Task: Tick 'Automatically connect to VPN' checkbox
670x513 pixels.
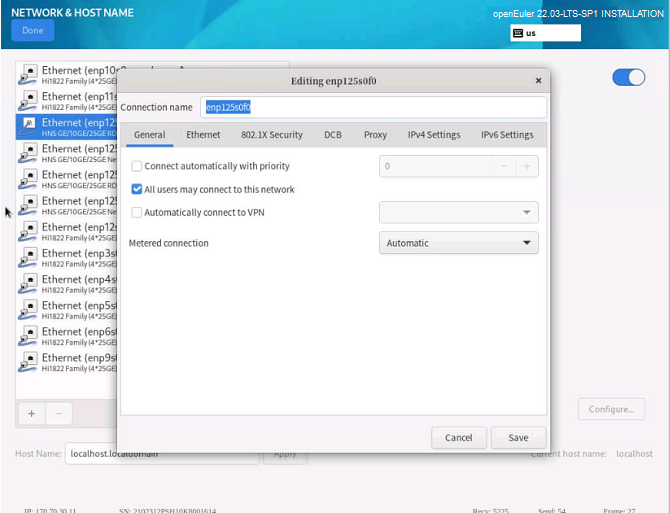Action: pos(137,212)
